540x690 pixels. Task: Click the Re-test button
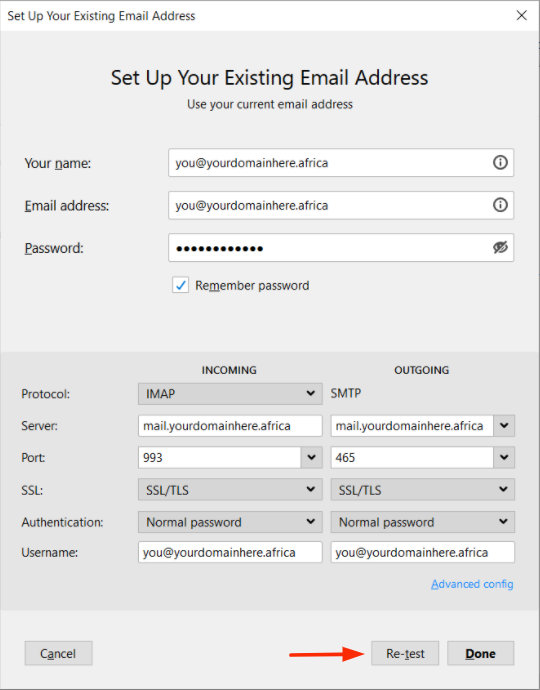coord(405,653)
